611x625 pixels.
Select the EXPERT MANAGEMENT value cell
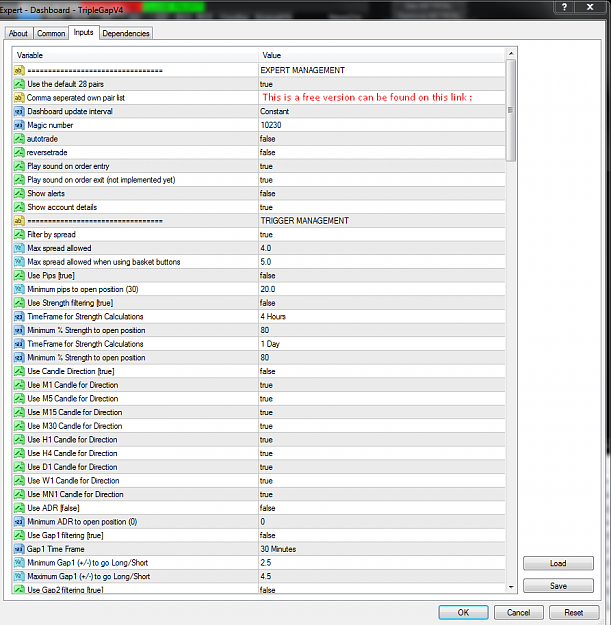[382, 71]
